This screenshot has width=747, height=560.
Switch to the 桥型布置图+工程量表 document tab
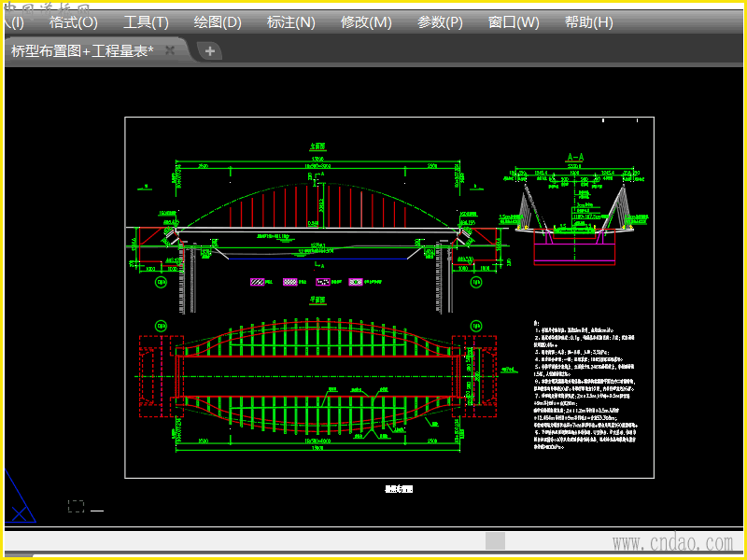82,51
